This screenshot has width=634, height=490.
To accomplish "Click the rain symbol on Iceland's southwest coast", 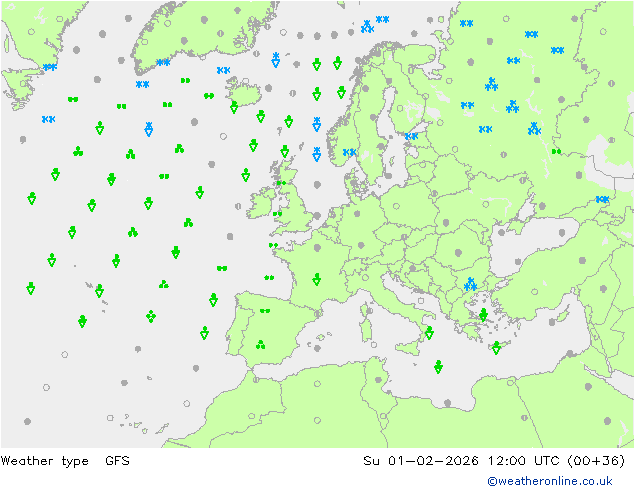I will (x=234, y=107).
